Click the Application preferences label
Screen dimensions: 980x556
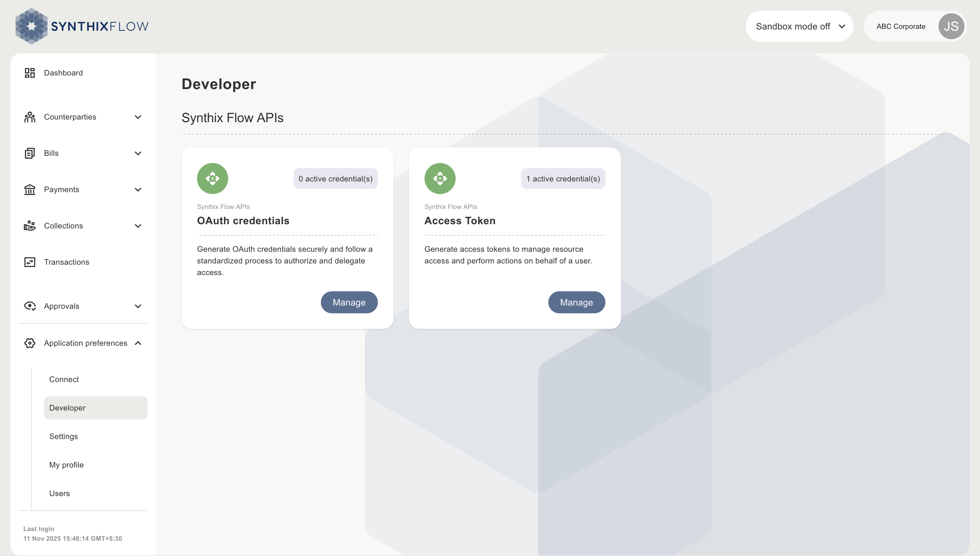[x=86, y=343]
